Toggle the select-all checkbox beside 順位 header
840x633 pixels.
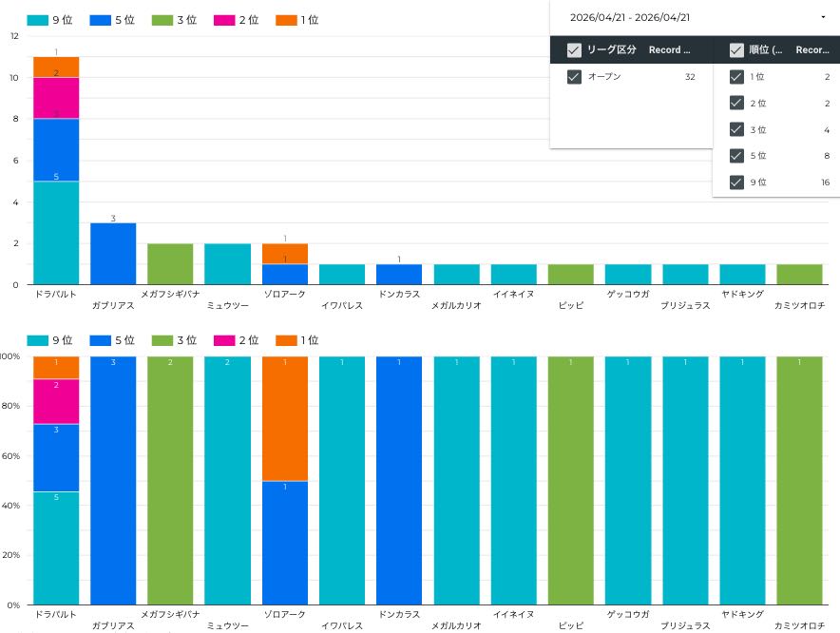tap(736, 50)
